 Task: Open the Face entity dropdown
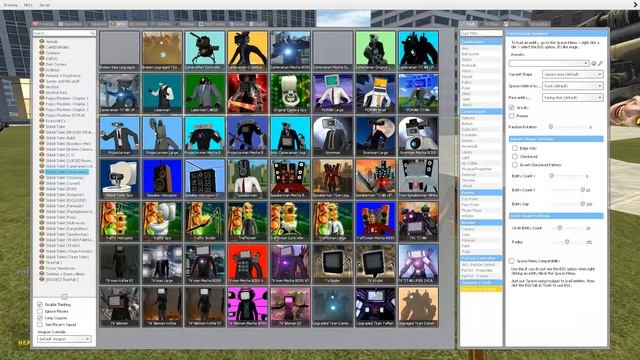click(573, 98)
